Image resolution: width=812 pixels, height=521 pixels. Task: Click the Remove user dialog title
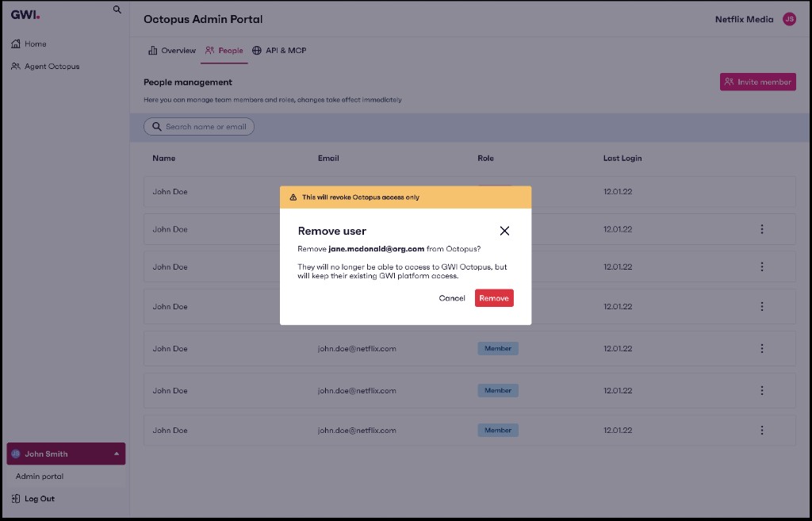pos(332,231)
